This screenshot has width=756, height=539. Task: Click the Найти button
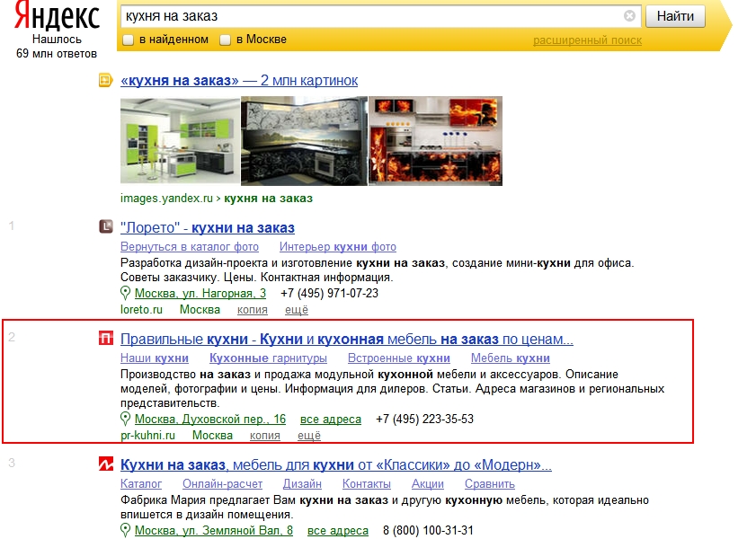[x=675, y=16]
